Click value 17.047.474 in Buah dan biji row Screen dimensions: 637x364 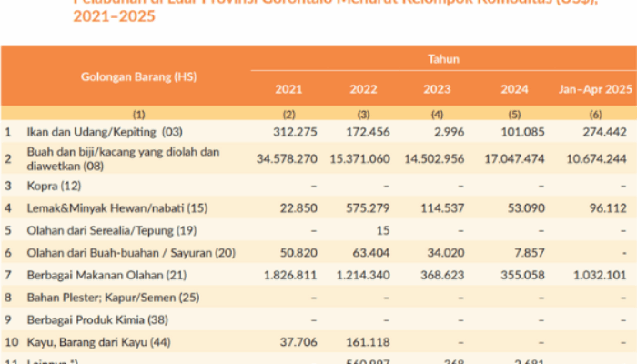pos(514,159)
